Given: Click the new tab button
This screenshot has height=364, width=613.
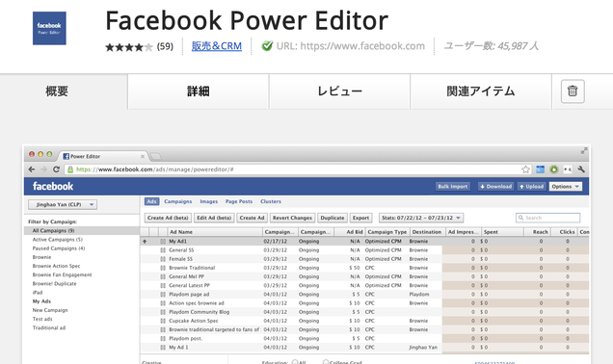Looking at the screenshot, I should point(156,156).
